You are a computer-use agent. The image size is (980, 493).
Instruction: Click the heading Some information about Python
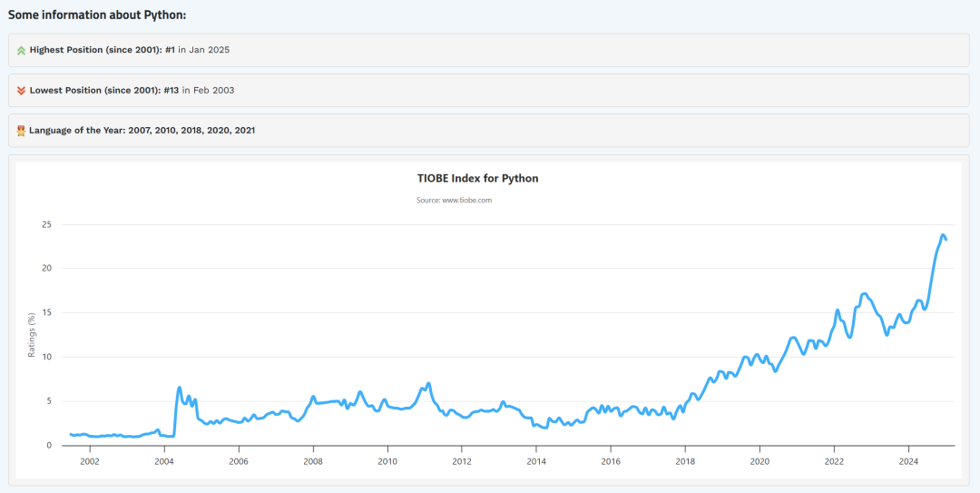[97, 15]
